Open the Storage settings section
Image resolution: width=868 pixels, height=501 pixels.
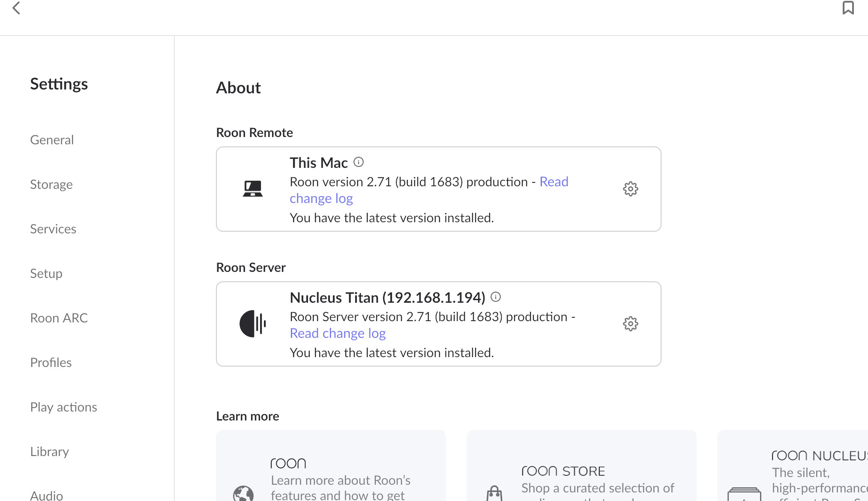tap(51, 185)
